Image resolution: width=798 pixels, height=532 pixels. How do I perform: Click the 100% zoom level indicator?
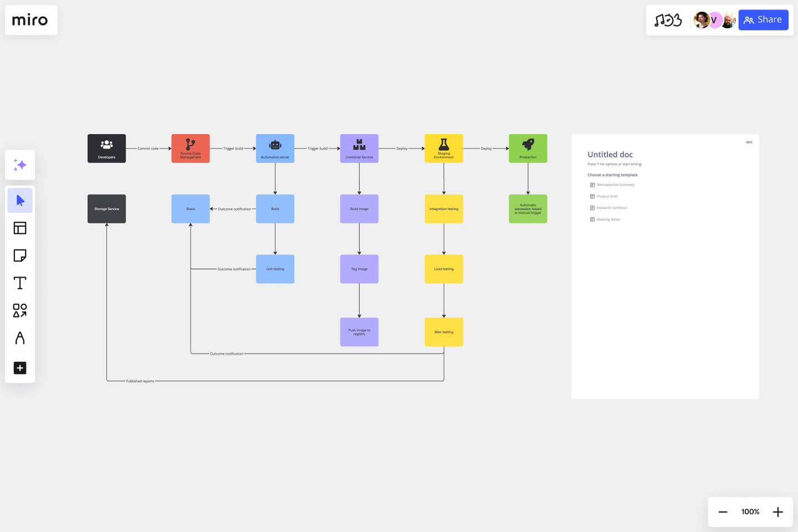[750, 511]
